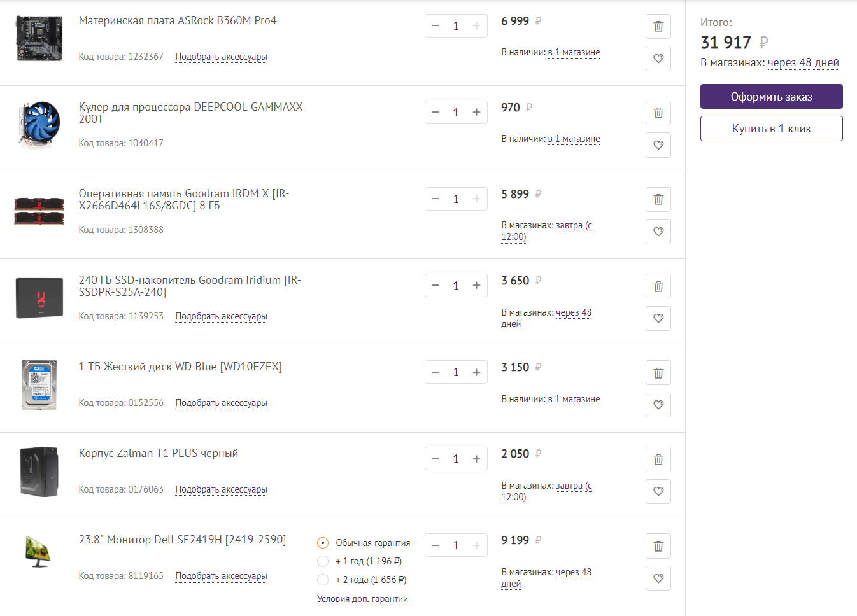This screenshot has width=857, height=616.
Task: Increase WD Blue hard drive quantity
Action: coord(476,372)
